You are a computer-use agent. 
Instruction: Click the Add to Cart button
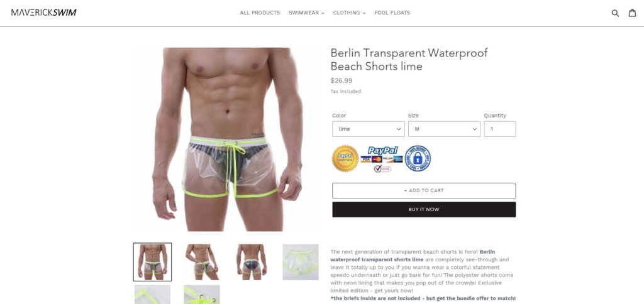coord(424,190)
